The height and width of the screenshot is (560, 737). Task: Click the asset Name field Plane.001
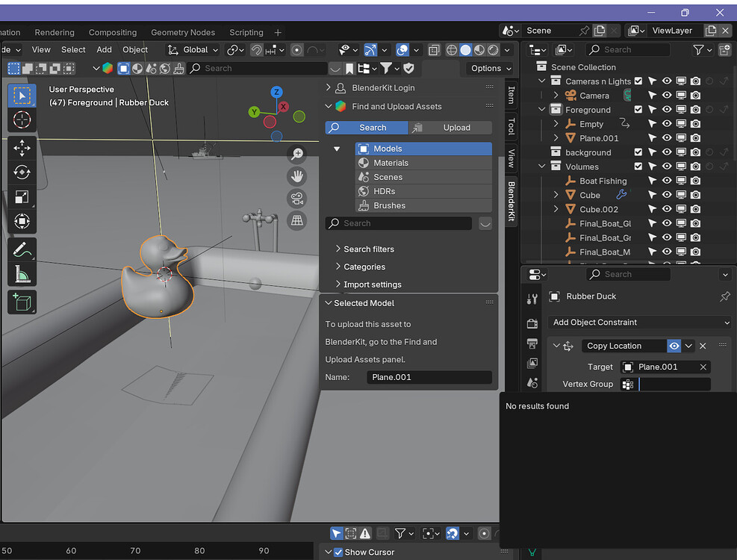pyautogui.click(x=429, y=377)
